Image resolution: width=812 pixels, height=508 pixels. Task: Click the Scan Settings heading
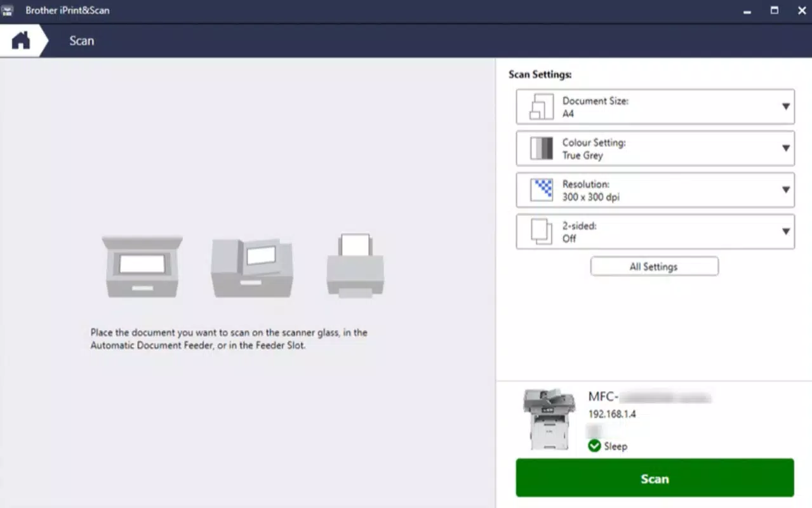[x=540, y=74]
